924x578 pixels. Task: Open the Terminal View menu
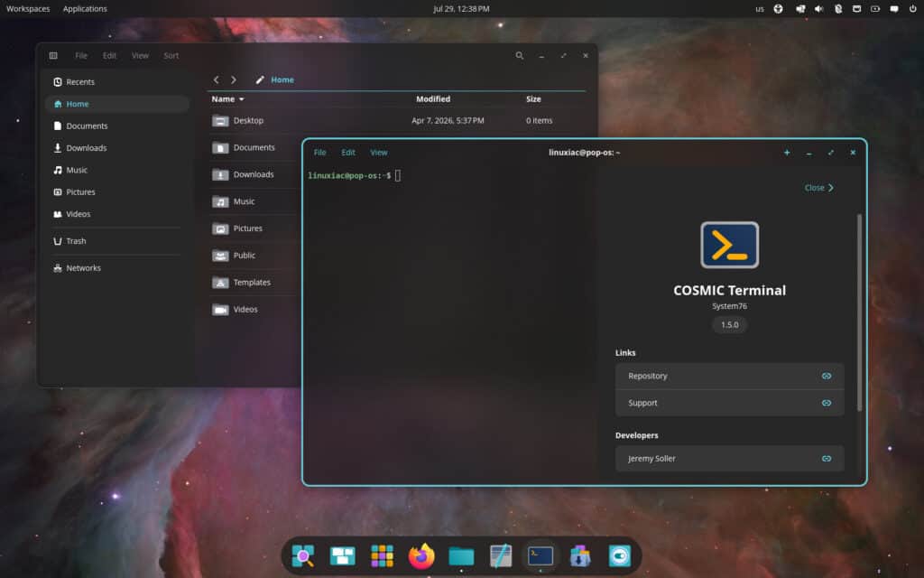click(x=379, y=152)
